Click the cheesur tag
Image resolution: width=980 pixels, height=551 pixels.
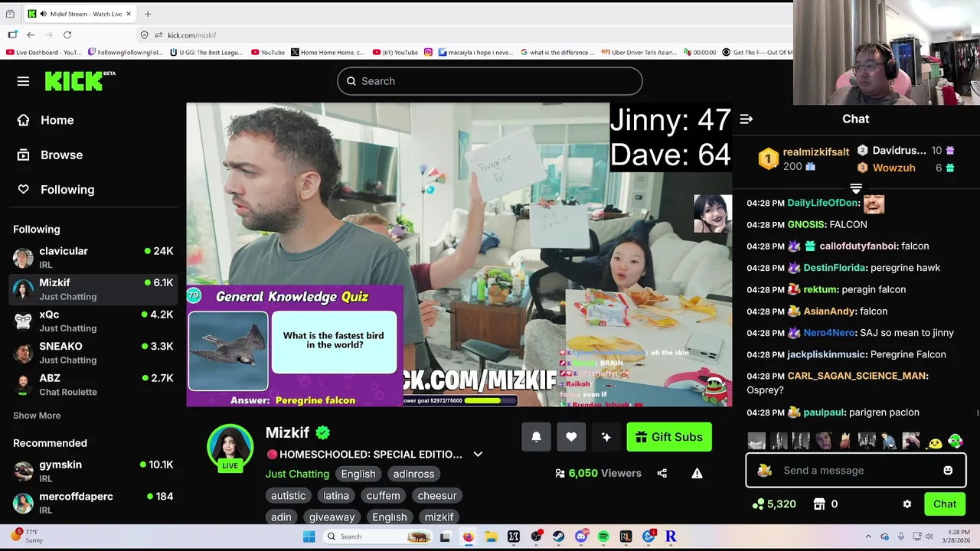437,496
